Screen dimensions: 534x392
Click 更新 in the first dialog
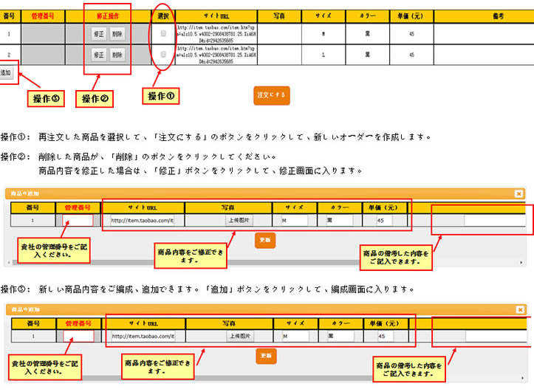click(265, 240)
